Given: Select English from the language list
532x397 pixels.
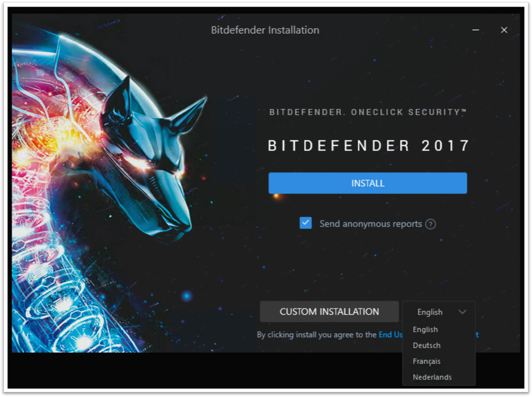Looking at the screenshot, I should tap(425, 330).
